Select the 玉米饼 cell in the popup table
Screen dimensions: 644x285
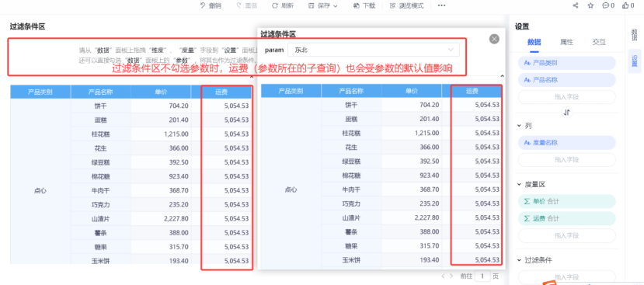tap(351, 260)
